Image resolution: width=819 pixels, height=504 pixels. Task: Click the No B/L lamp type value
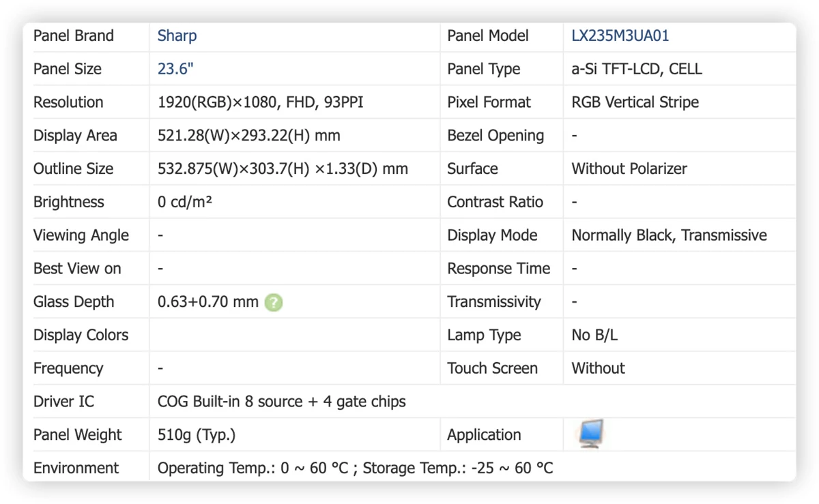594,335
